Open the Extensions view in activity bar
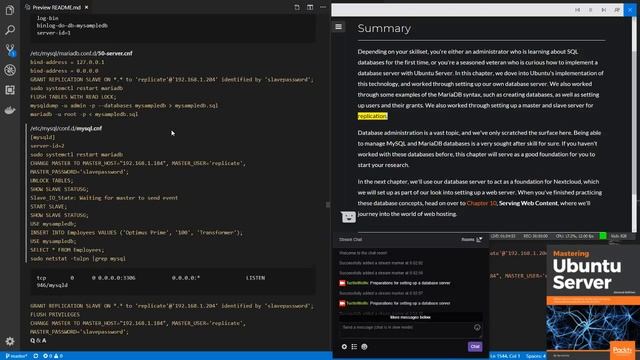Screen dimensions: 640x360 click(10, 90)
